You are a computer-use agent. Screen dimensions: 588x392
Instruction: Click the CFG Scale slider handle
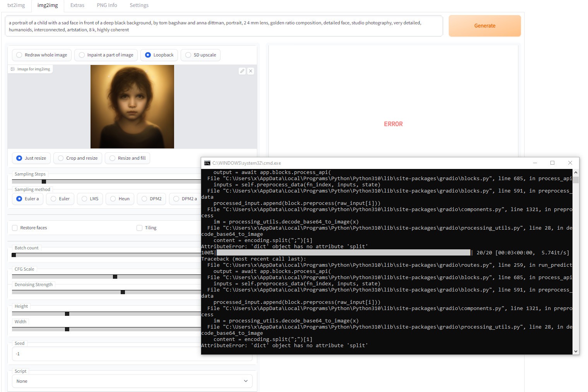tap(115, 276)
